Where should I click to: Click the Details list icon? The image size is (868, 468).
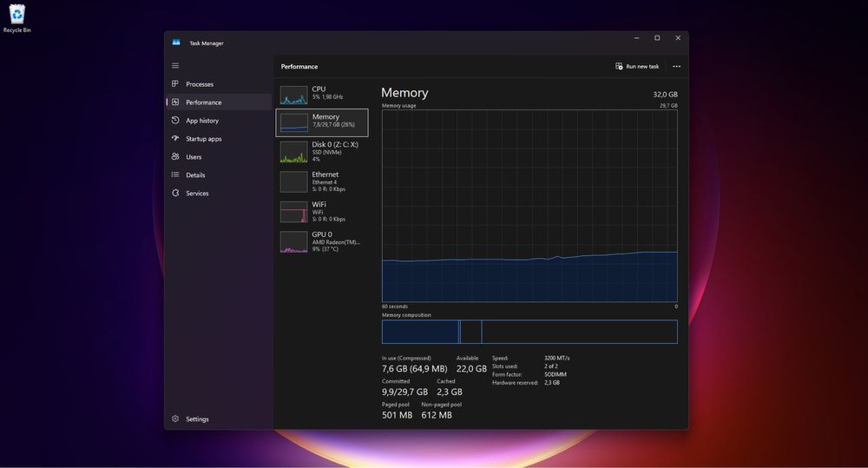pyautogui.click(x=175, y=175)
